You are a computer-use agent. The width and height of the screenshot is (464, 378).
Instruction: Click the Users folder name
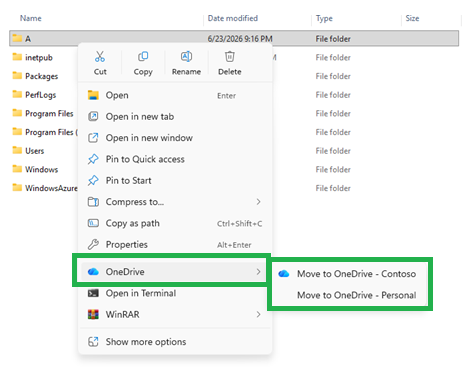click(x=35, y=151)
